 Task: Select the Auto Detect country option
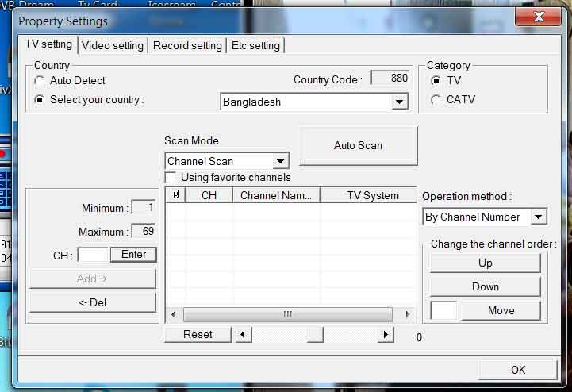pyautogui.click(x=40, y=80)
